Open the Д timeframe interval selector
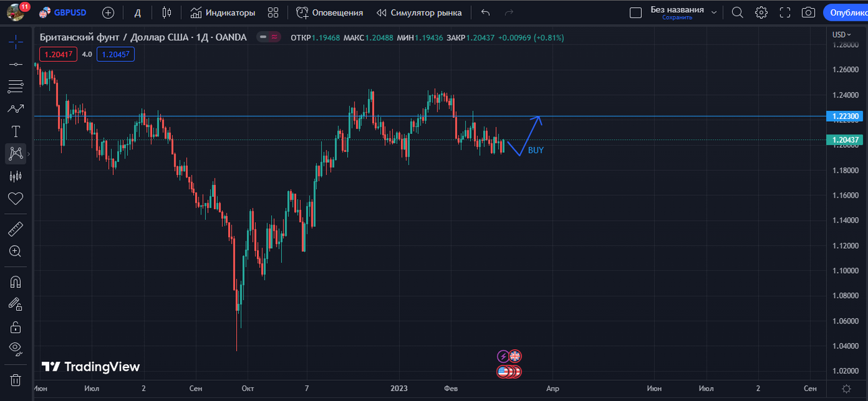This screenshot has width=868, height=401. click(x=138, y=13)
